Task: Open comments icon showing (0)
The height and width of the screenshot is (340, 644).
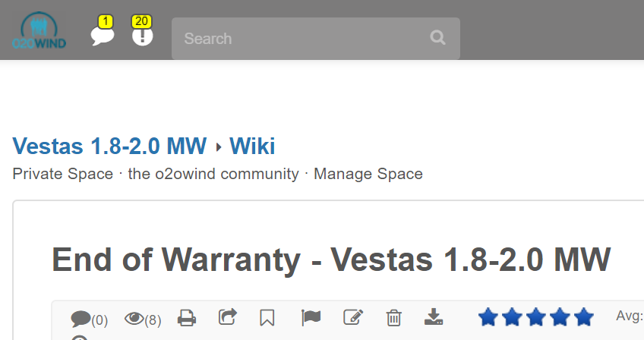Action: (89, 319)
